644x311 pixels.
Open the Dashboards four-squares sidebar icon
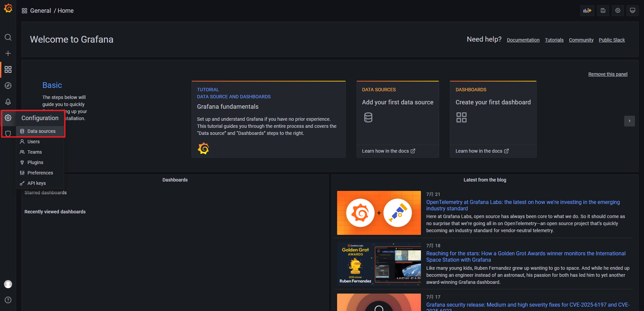(8, 69)
